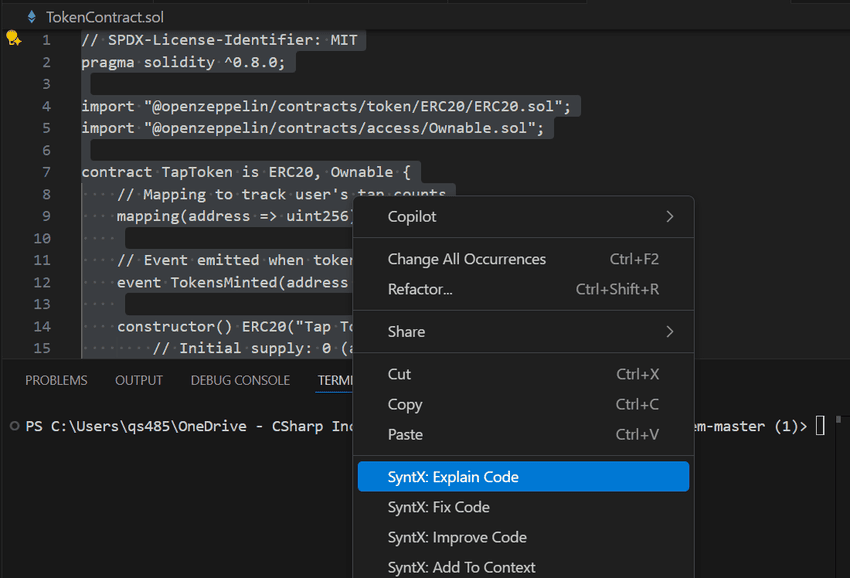This screenshot has height=578, width=850.
Task: Click SyntX: Add To Context
Action: pyautogui.click(x=461, y=567)
